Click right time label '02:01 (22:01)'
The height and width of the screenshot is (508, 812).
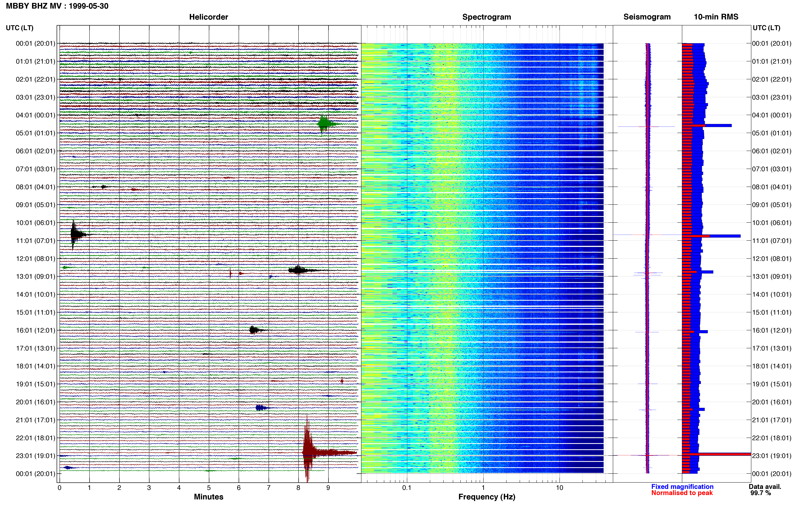pyautogui.click(x=772, y=79)
